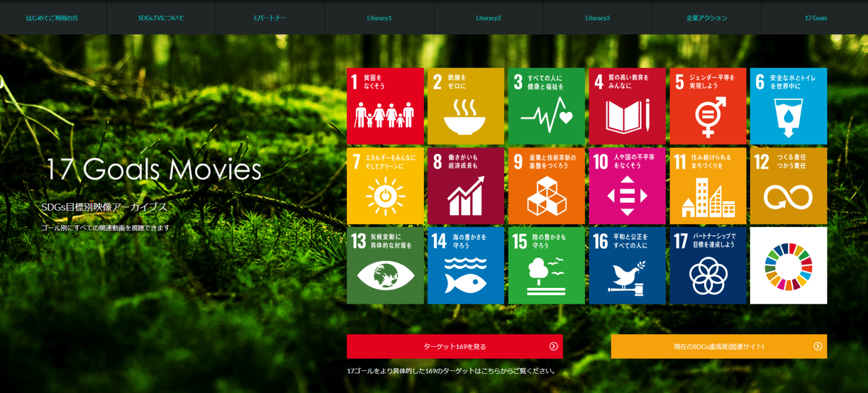Screen dimensions: 868x393
Task: Open Goal 6 clean water tile
Action: click(788, 106)
